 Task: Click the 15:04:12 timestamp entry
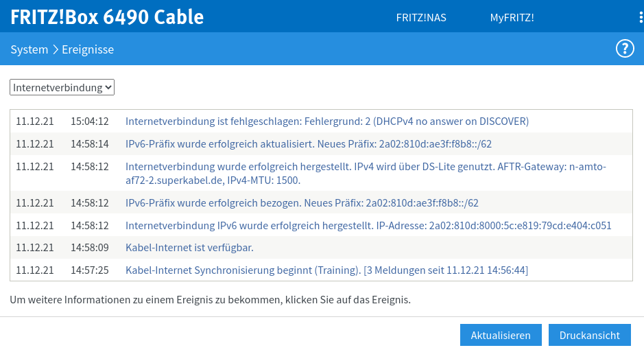pyautogui.click(x=90, y=121)
